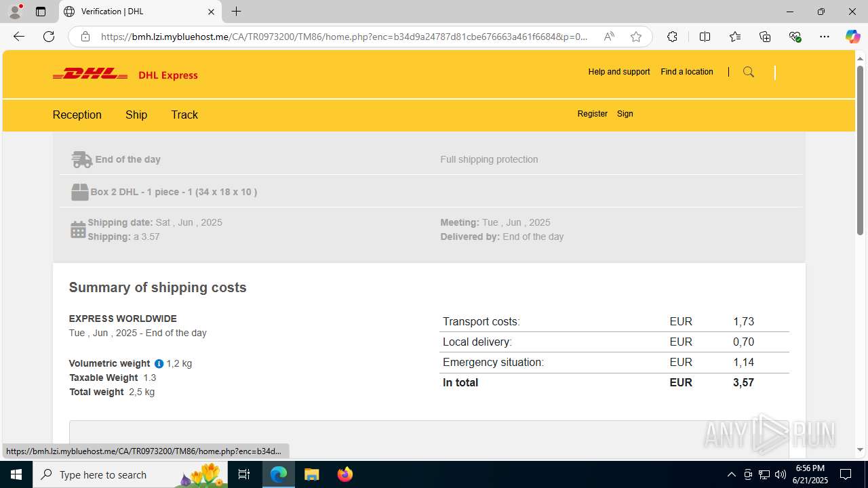The image size is (868, 488).
Task: Click Find a location link
Action: tap(687, 72)
